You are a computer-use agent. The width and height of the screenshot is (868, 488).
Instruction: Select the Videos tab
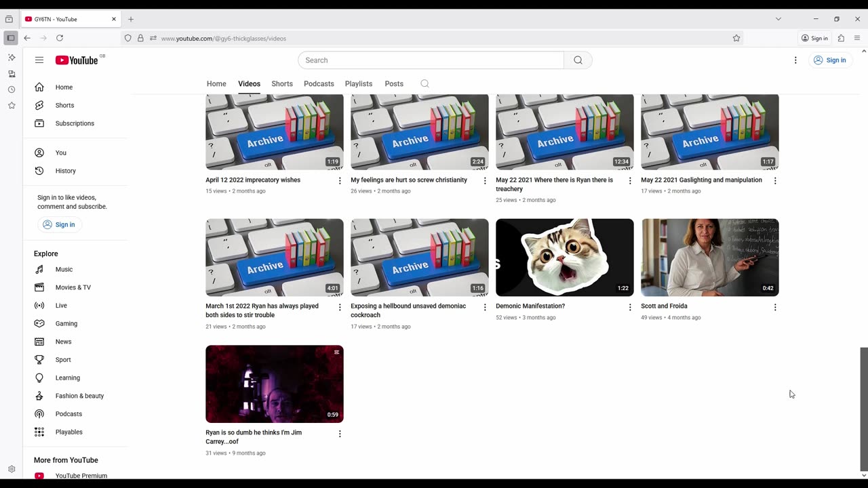click(249, 84)
